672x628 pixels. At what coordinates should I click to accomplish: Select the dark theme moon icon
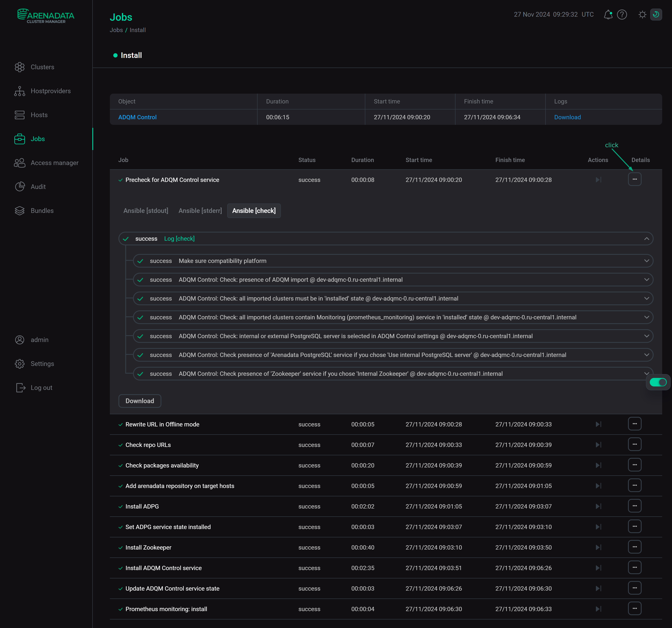pyautogui.click(x=656, y=15)
